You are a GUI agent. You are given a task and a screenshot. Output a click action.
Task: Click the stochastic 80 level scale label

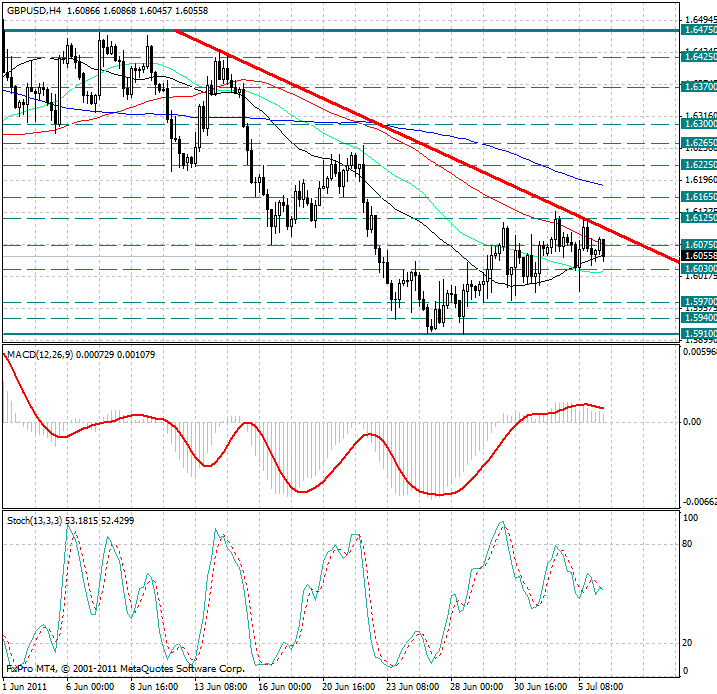coord(689,545)
